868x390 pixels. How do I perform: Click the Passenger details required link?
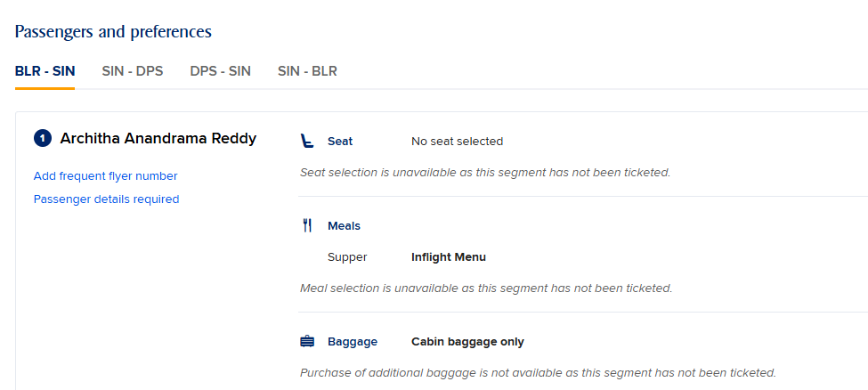pyautogui.click(x=106, y=199)
